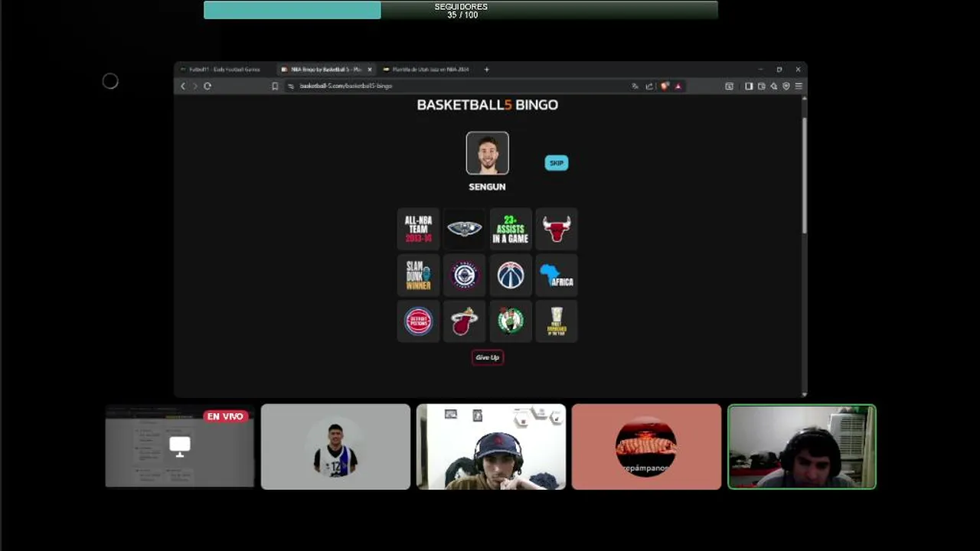Select the Boston Celtics logo cell

coord(511,321)
